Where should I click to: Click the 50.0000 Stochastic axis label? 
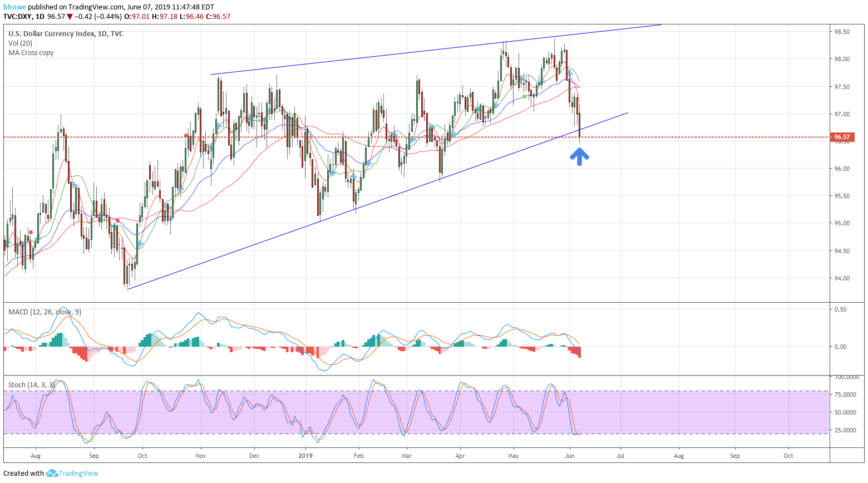(x=844, y=412)
